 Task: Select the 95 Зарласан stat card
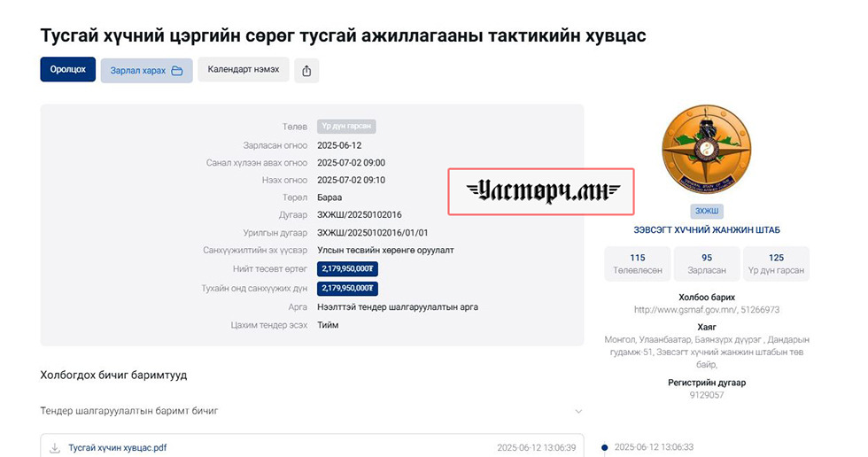point(706,264)
